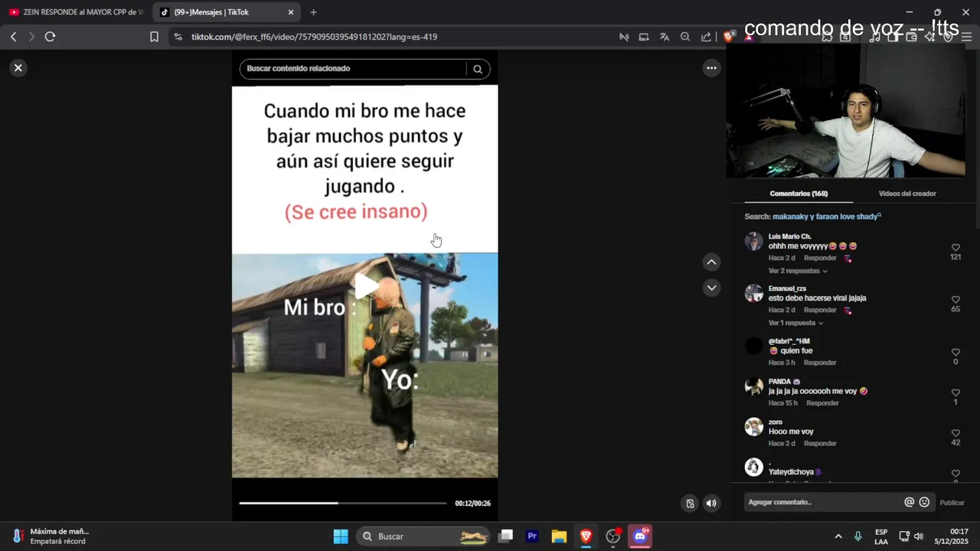Open the Windows Start menu
980x551 pixels.
[341, 536]
